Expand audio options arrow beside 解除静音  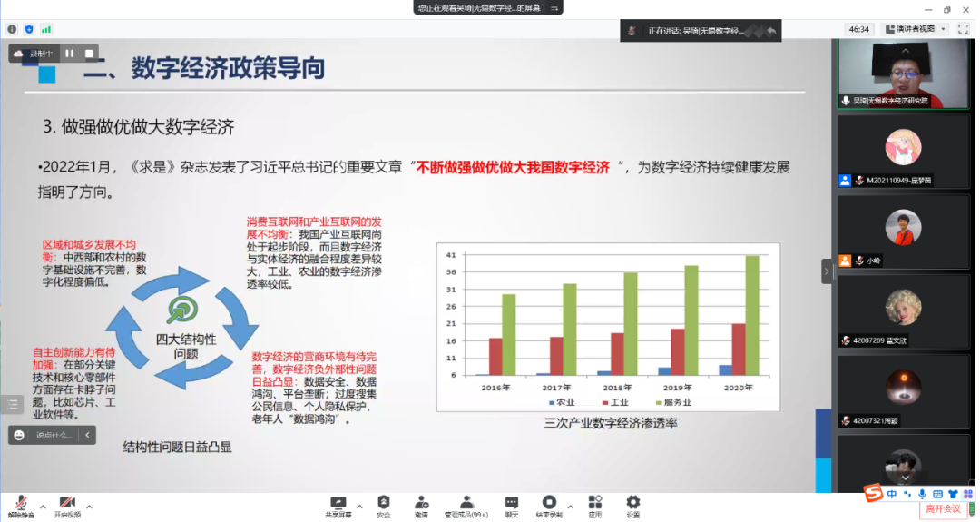point(44,507)
